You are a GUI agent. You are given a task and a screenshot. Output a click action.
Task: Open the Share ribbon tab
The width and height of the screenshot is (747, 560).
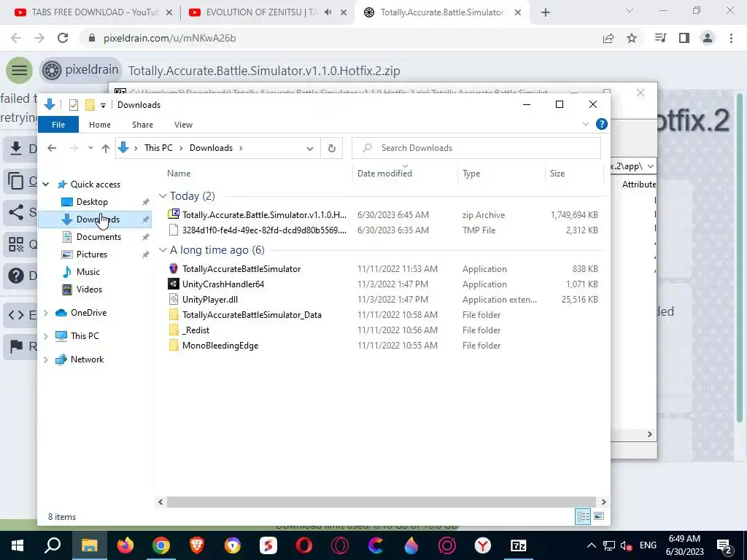pos(142,125)
